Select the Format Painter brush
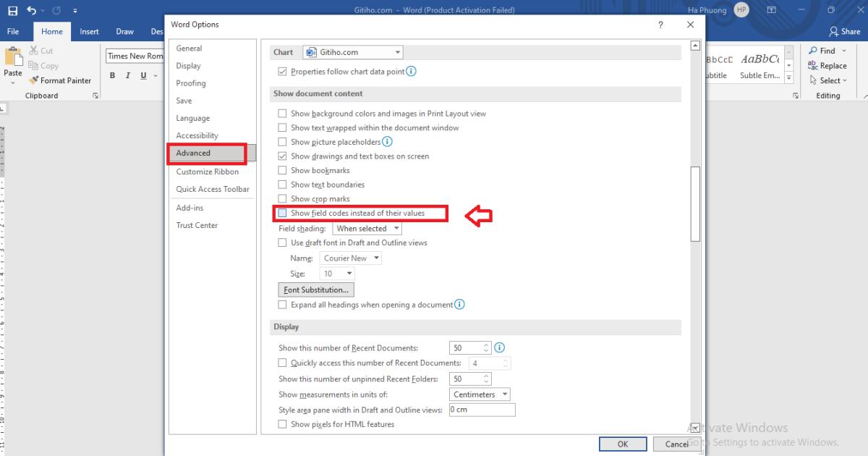Screen dimensions: 868x456 (33, 80)
